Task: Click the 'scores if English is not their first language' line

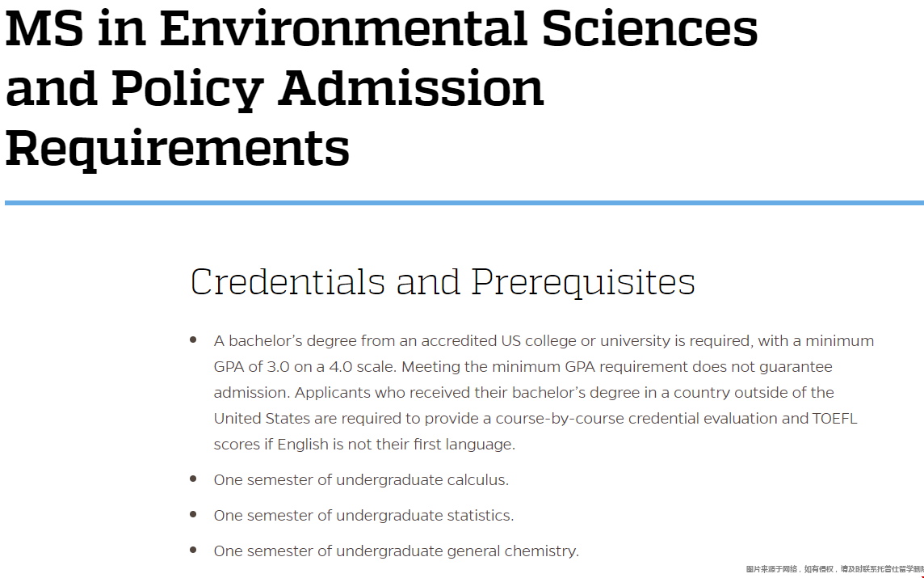Action: [364, 445]
